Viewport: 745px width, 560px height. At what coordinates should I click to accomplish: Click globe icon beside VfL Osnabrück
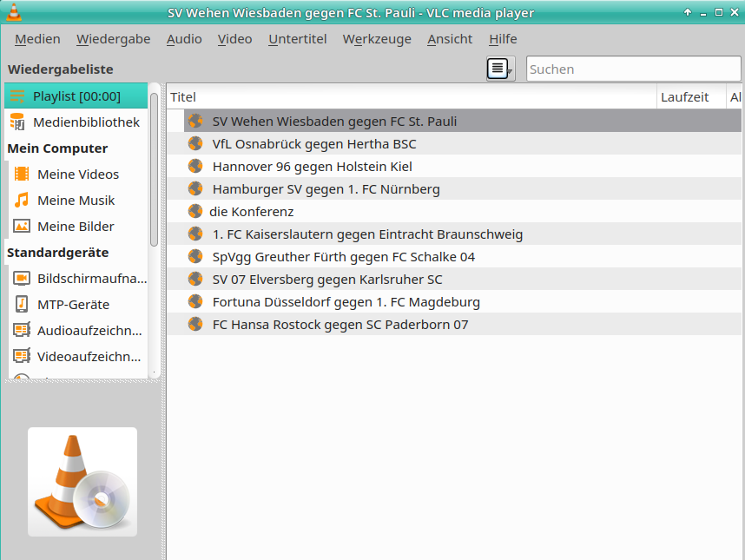coord(195,143)
